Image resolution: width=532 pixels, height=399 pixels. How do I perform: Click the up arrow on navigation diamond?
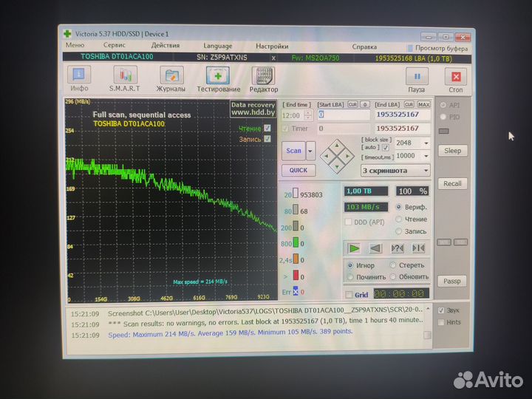(x=337, y=146)
